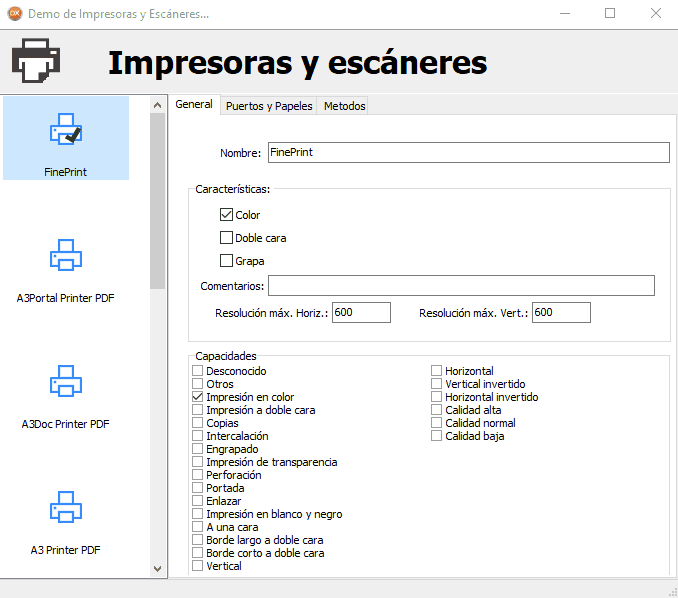
Task: Check the A una cara capability
Action: (x=197, y=527)
